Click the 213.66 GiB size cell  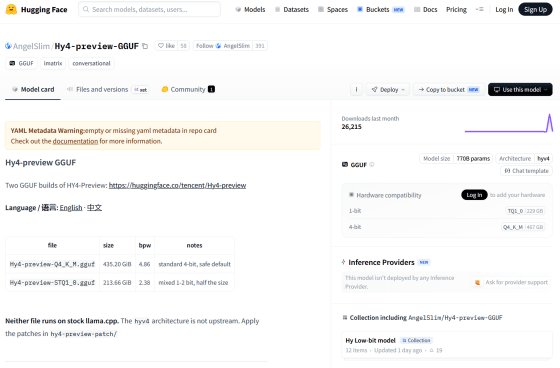click(117, 283)
